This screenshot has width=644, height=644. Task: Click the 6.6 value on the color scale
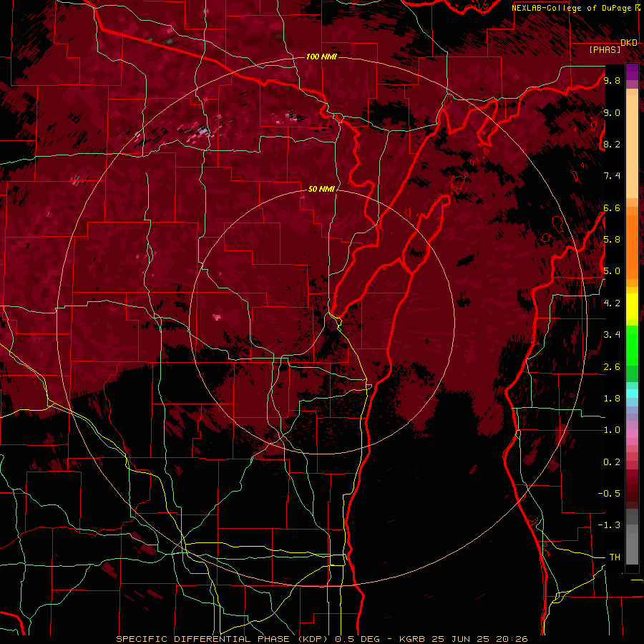[x=612, y=208]
